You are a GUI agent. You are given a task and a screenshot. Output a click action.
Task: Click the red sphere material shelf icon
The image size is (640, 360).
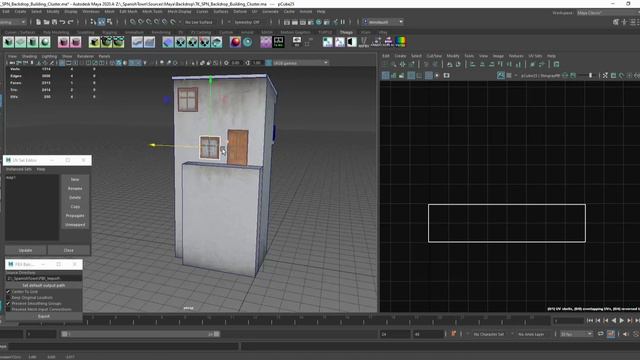(x=236, y=42)
